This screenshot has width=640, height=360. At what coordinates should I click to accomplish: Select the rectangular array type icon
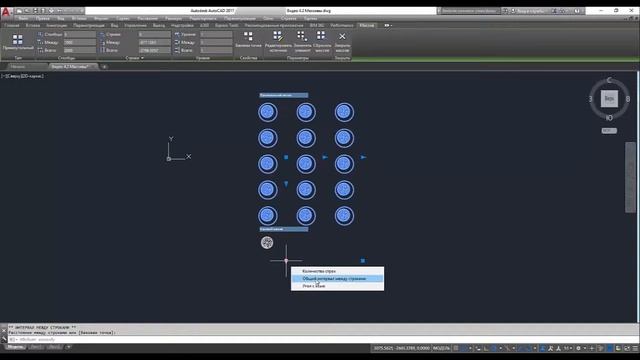click(x=18, y=39)
